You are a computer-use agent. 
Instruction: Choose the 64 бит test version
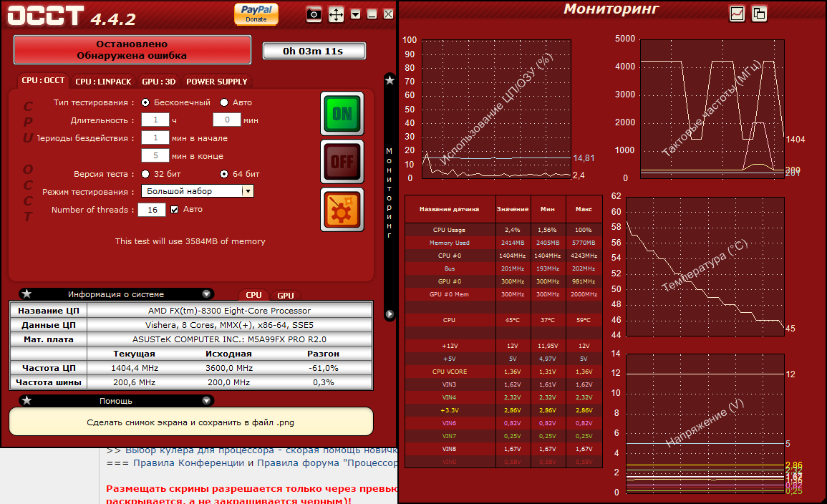(224, 174)
